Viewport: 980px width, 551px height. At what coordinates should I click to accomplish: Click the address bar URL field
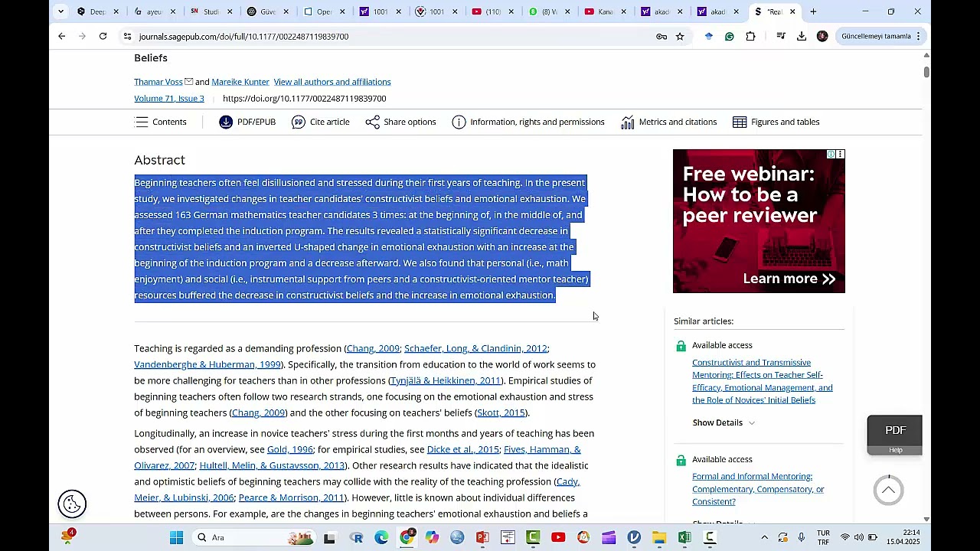(x=390, y=36)
